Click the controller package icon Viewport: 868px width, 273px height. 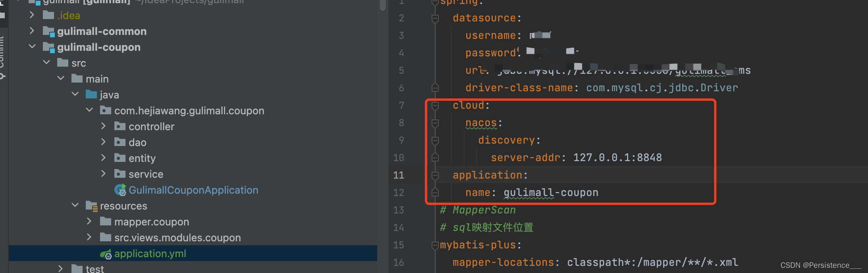(120, 126)
